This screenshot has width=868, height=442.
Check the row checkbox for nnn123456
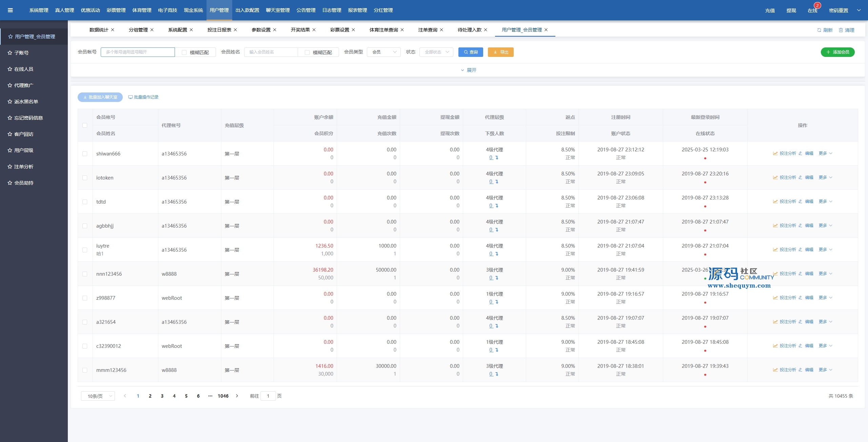85,274
